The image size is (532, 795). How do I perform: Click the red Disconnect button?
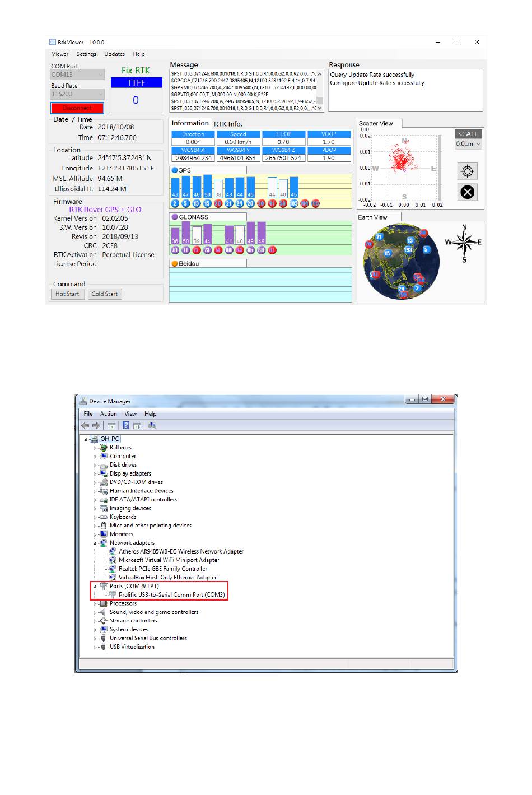[x=77, y=108]
